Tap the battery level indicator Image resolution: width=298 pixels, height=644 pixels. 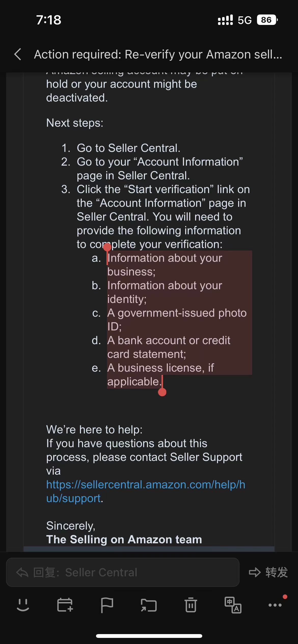point(267,20)
